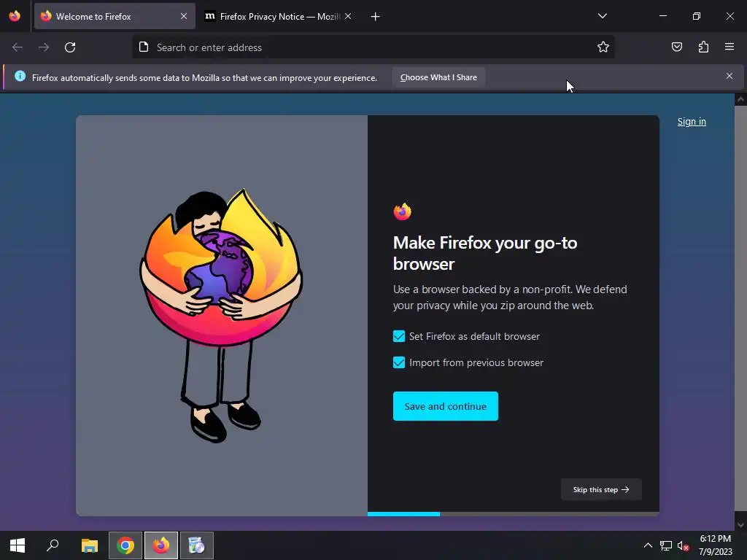
Task: Go forward with the forward arrow
Action: click(x=44, y=47)
